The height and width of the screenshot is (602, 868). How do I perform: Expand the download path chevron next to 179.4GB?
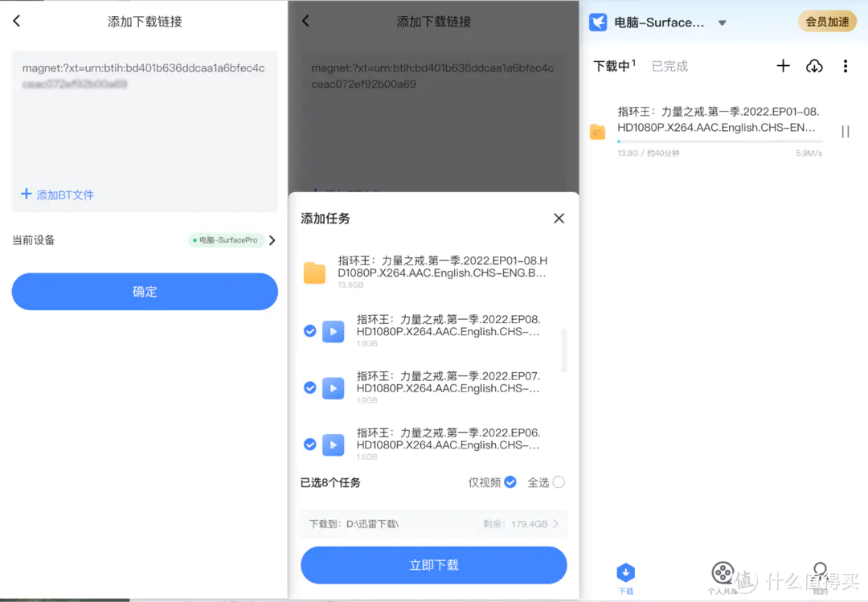556,523
